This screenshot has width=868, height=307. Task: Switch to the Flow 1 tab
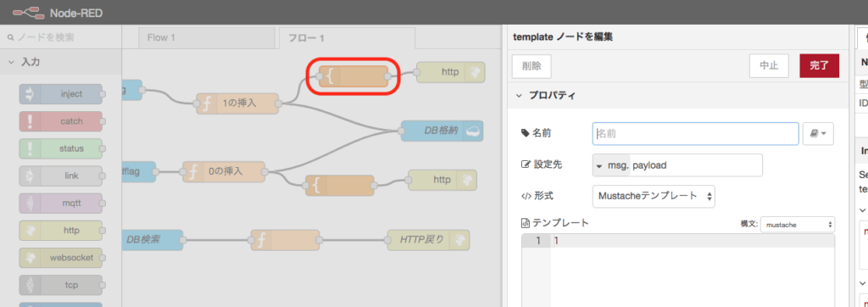click(x=207, y=38)
